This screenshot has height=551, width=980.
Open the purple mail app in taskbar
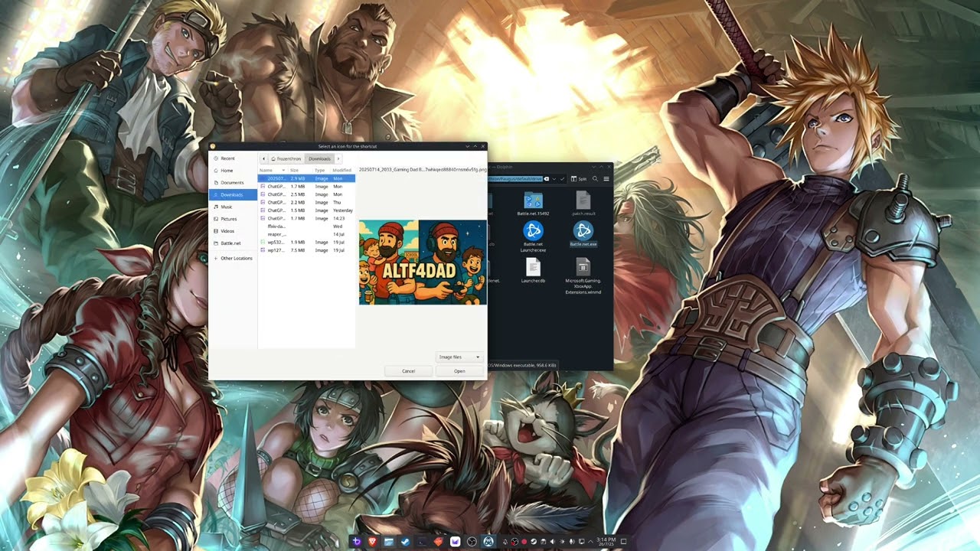(456, 541)
